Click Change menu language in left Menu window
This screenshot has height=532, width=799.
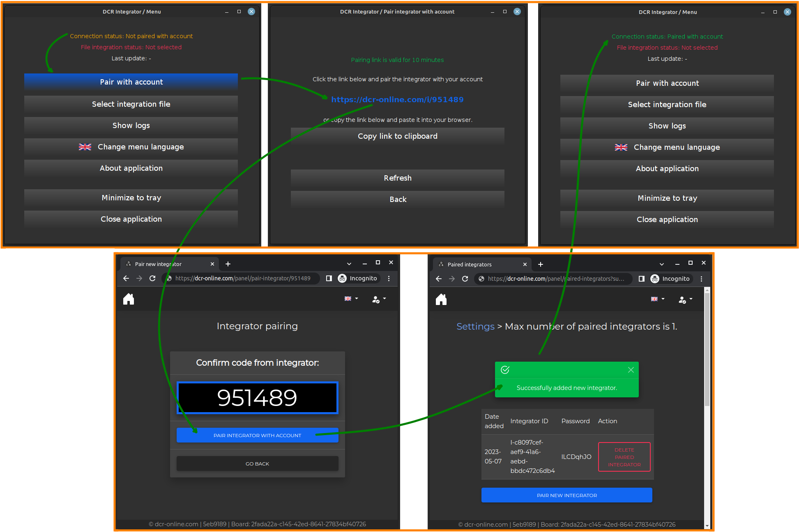pos(131,147)
